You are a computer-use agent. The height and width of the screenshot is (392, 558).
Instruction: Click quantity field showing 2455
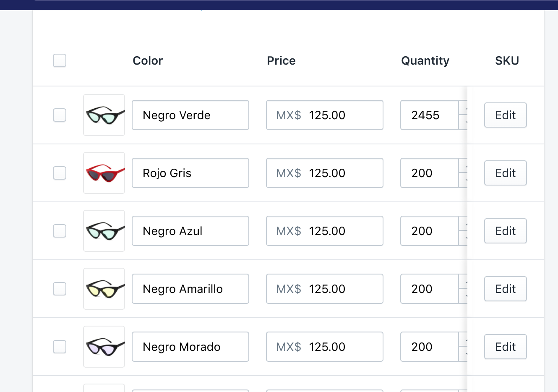click(x=429, y=115)
